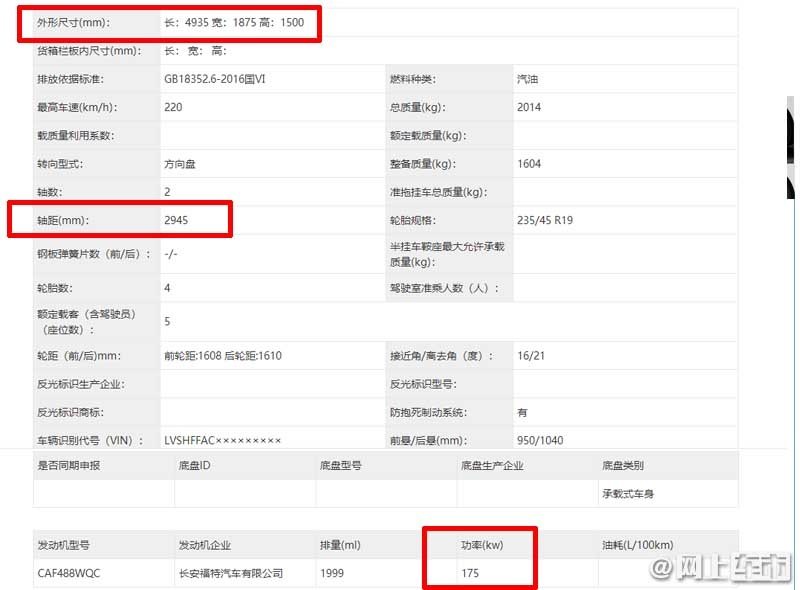Click the 轮距(前/后)mm label
This screenshot has width=800, height=590.
(x=79, y=356)
